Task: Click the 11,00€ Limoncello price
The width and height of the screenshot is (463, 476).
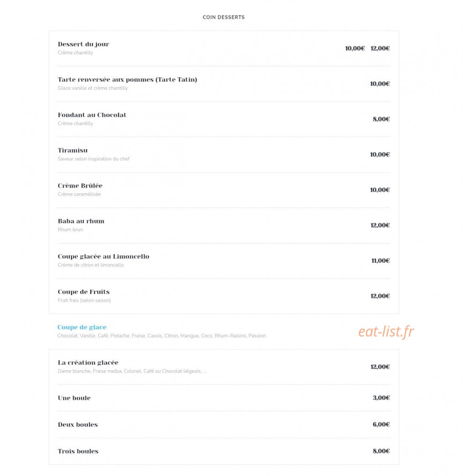Action: 381,260
